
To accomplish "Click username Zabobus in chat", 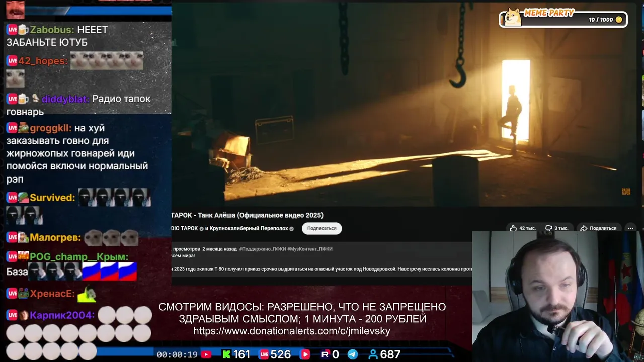I will (52, 30).
